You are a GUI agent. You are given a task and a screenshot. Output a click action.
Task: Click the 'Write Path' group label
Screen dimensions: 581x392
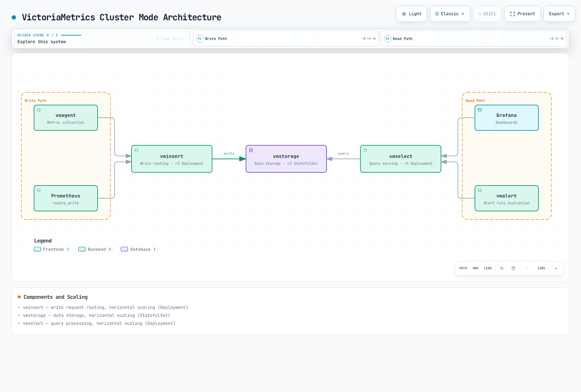(36, 101)
